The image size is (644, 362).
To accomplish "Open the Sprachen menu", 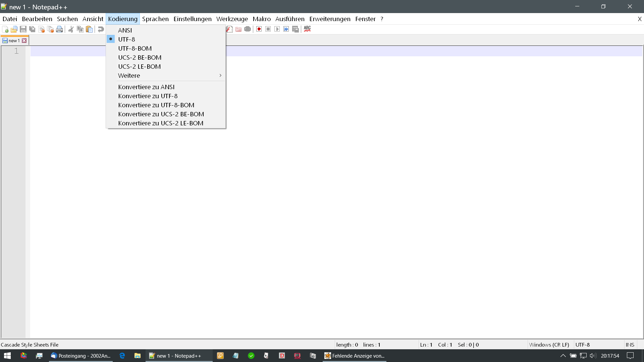I will (x=155, y=19).
